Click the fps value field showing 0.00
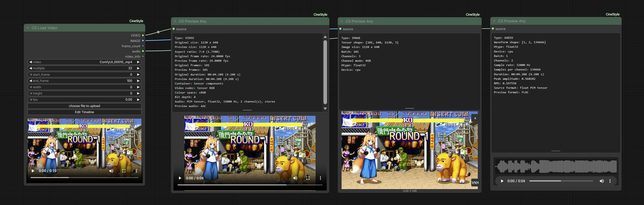 (85, 99)
